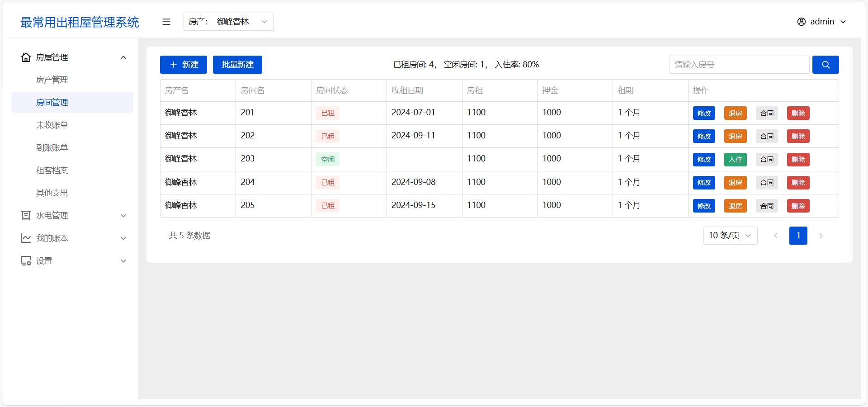Open the 房产 御峰香林 property dropdown
The image size is (868, 407).
point(229,22)
